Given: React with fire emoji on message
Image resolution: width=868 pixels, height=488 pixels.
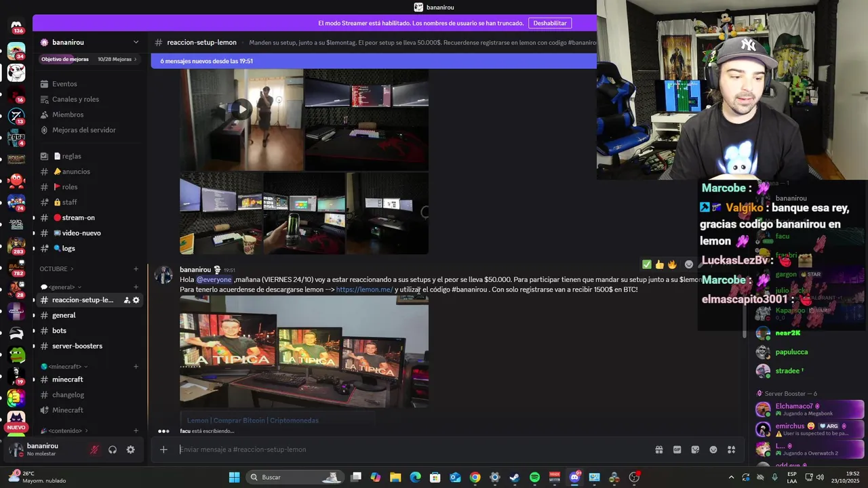Looking at the screenshot, I should click(672, 264).
